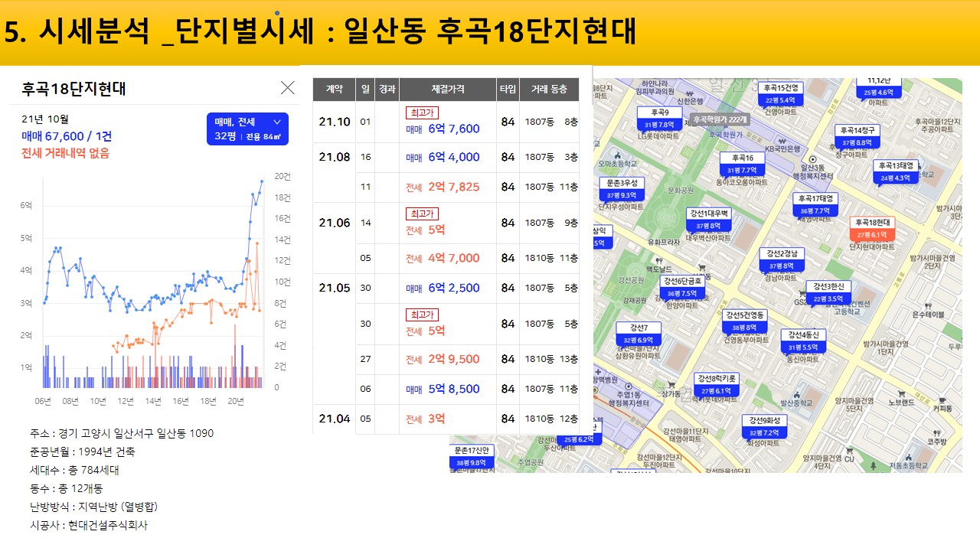The height and width of the screenshot is (551, 980).
Task: Click the 전세 2억 9,500 price
Action: click(443, 359)
